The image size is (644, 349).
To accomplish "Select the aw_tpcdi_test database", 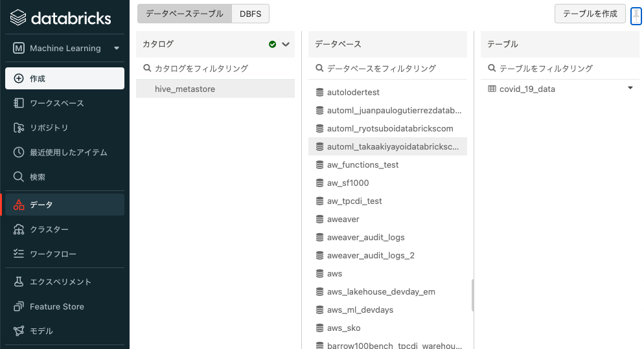I will 387,201.
